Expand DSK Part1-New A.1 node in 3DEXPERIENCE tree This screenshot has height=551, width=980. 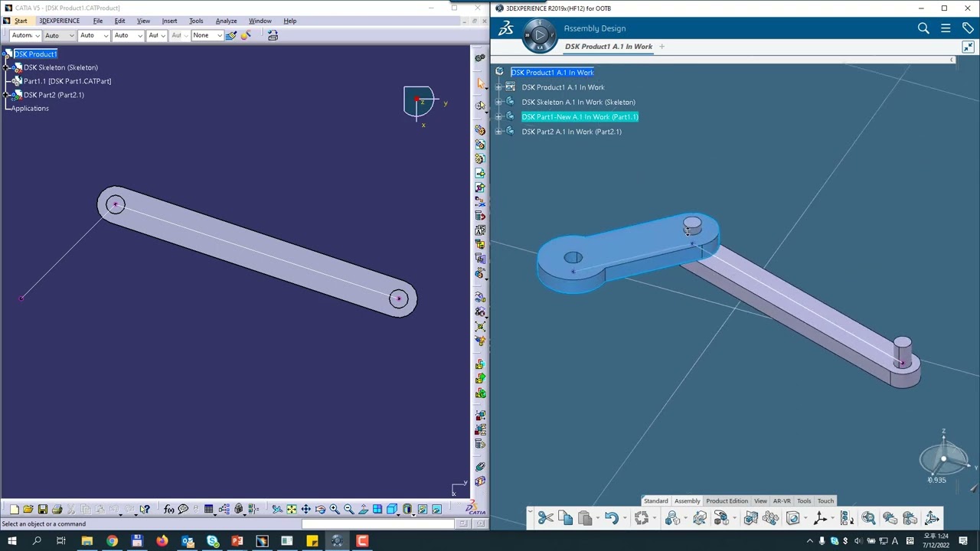point(498,117)
